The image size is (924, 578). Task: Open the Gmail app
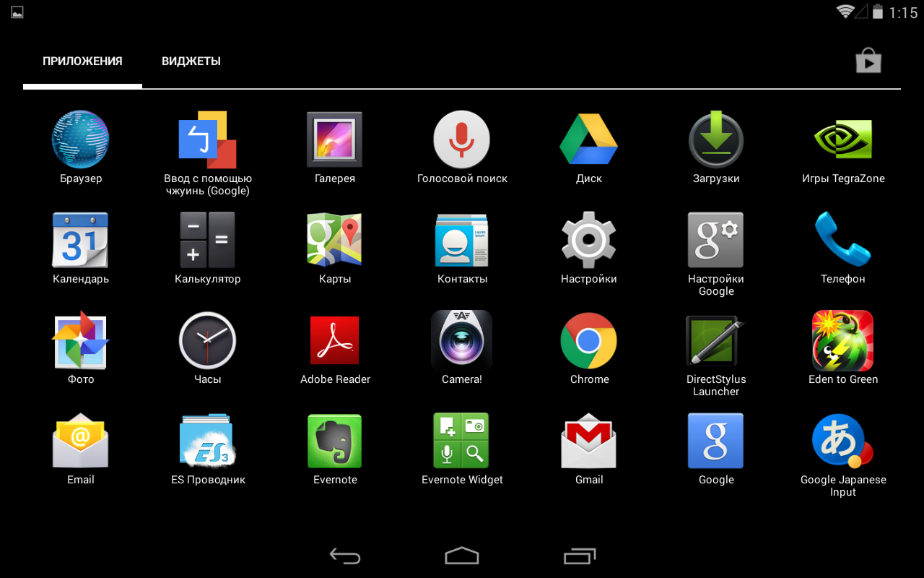pyautogui.click(x=589, y=441)
